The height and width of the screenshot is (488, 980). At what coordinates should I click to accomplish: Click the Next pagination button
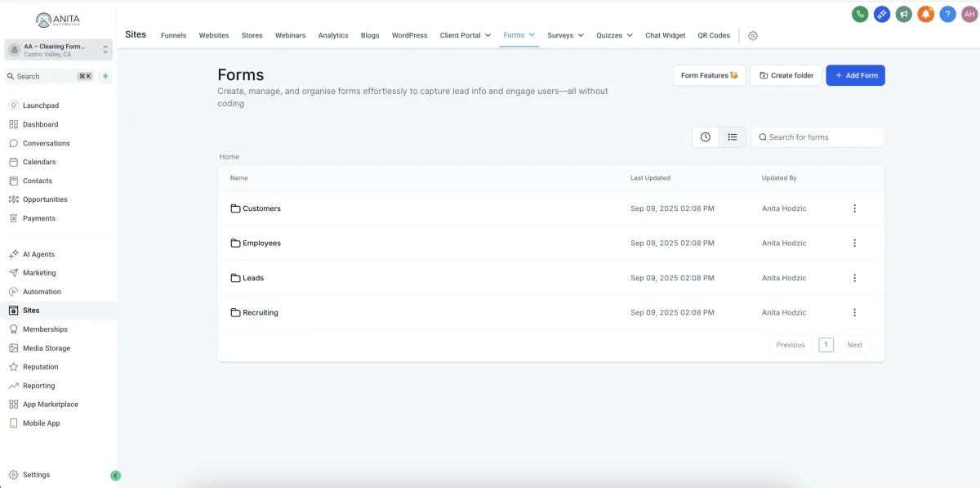click(x=854, y=345)
